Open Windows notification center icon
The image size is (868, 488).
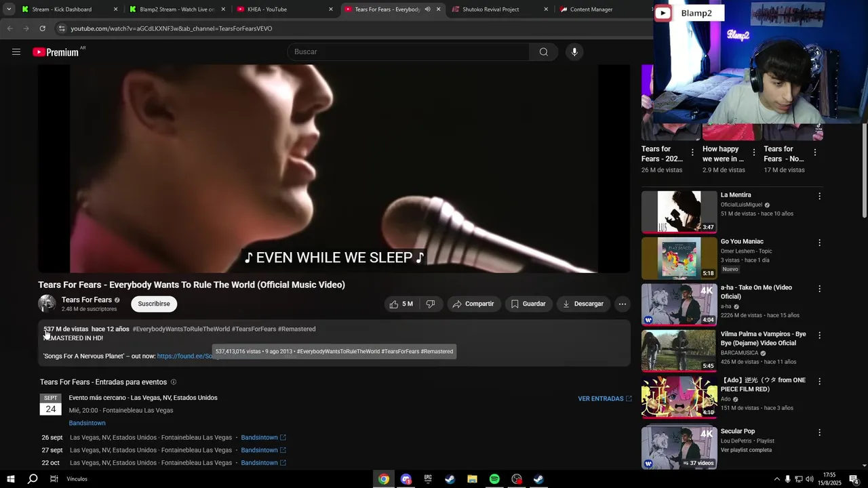tap(854, 479)
